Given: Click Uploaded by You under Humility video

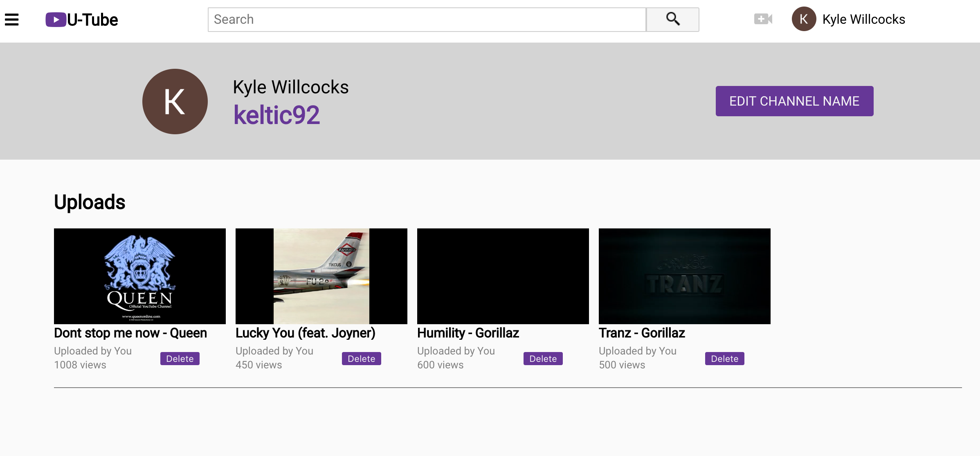Looking at the screenshot, I should pos(456,351).
